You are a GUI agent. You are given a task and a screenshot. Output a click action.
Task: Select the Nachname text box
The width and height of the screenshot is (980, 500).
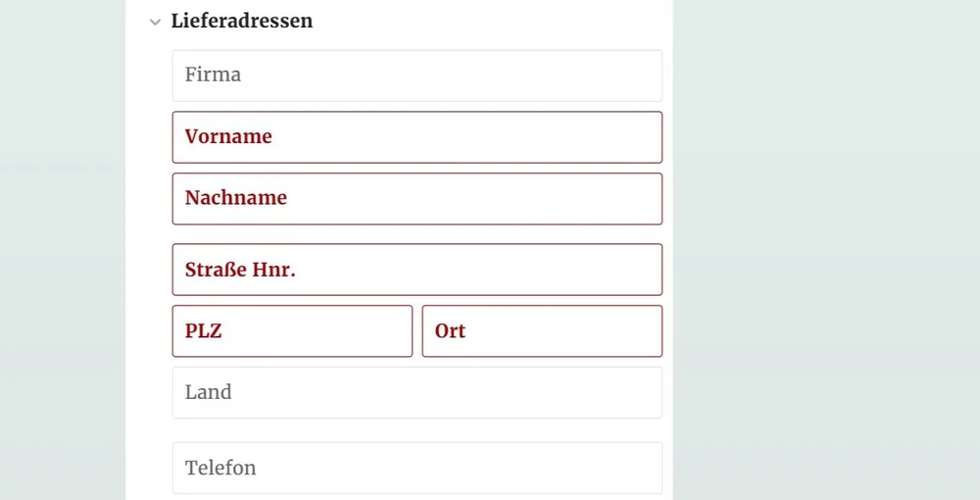point(416,199)
